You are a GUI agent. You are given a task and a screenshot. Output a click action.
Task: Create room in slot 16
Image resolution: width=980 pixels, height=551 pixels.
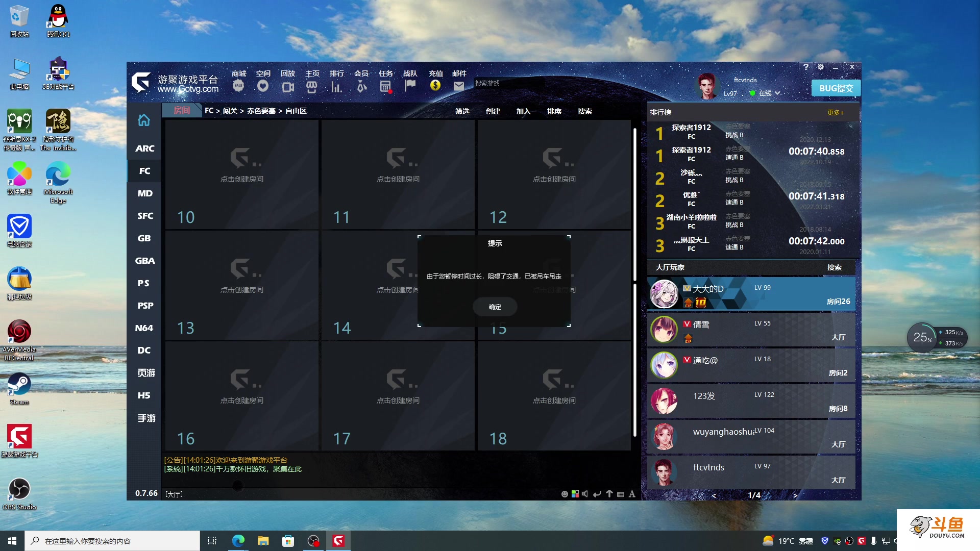(x=241, y=395)
